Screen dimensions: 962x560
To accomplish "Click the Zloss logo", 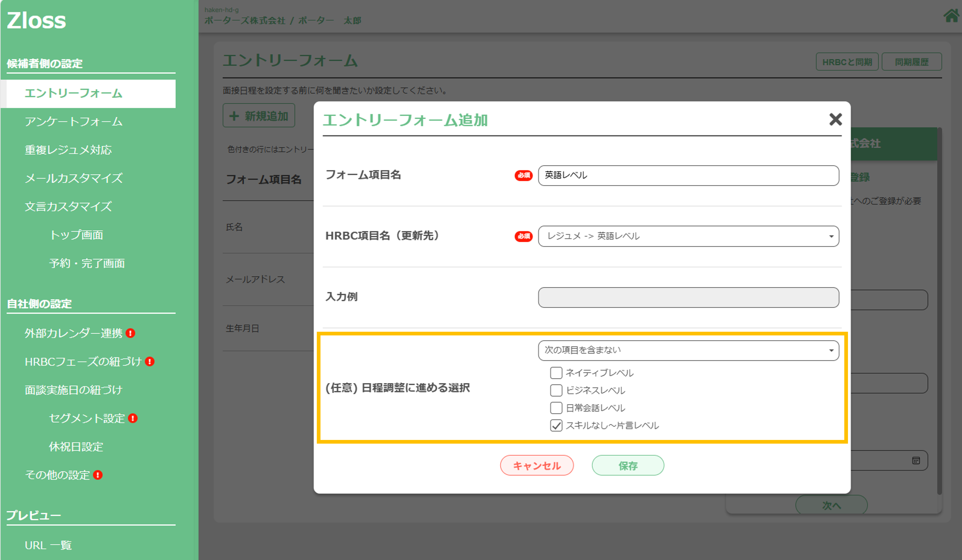I will 36,20.
